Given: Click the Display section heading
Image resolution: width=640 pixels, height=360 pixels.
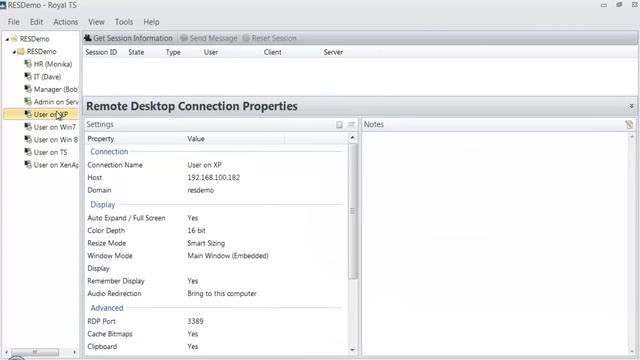Looking at the screenshot, I should [102, 204].
